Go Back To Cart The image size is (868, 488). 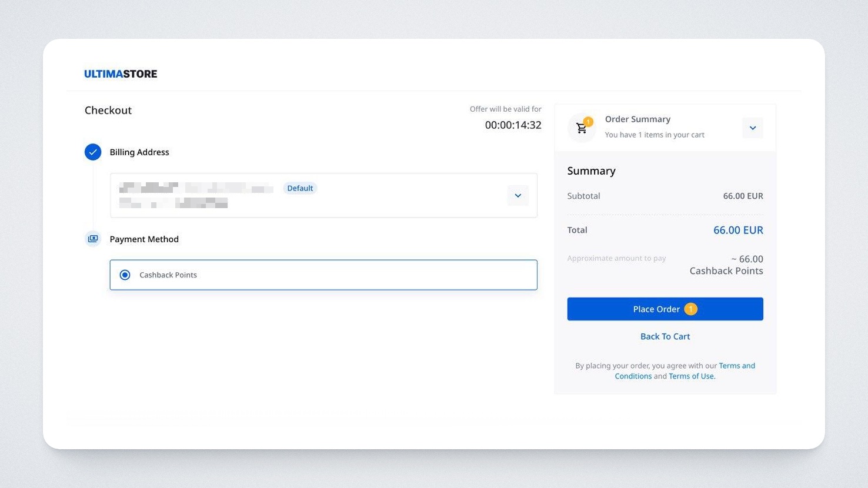[x=665, y=336]
